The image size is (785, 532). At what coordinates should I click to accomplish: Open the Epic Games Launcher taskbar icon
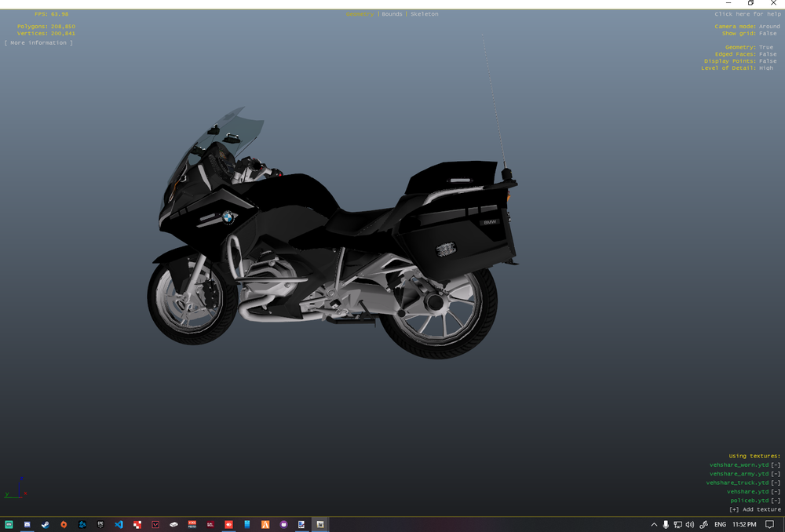tap(100, 524)
